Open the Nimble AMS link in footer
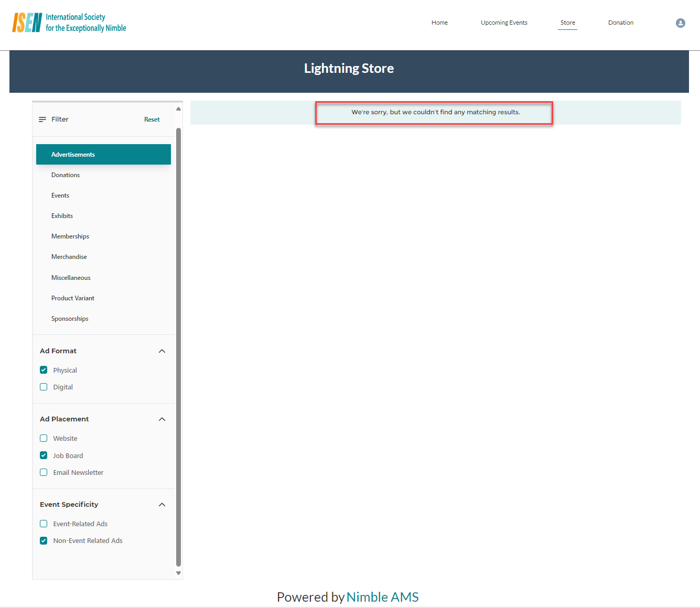This screenshot has width=700, height=608. [x=382, y=597]
